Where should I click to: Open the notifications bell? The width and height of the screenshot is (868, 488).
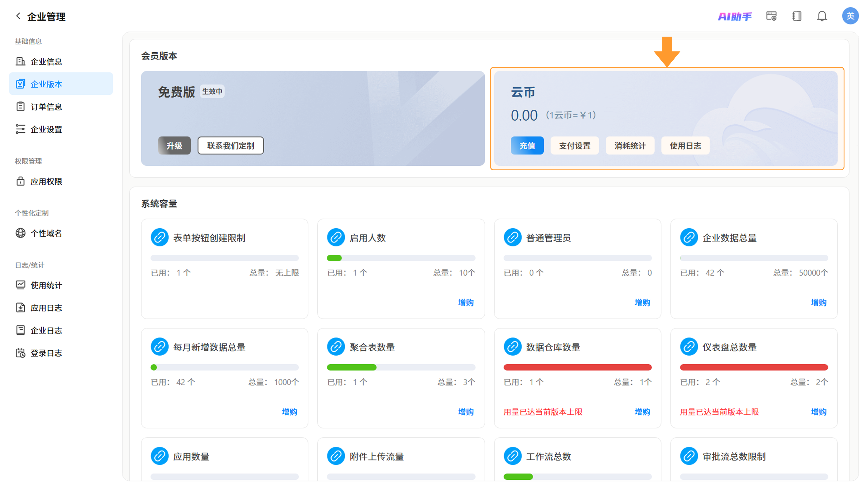(822, 16)
